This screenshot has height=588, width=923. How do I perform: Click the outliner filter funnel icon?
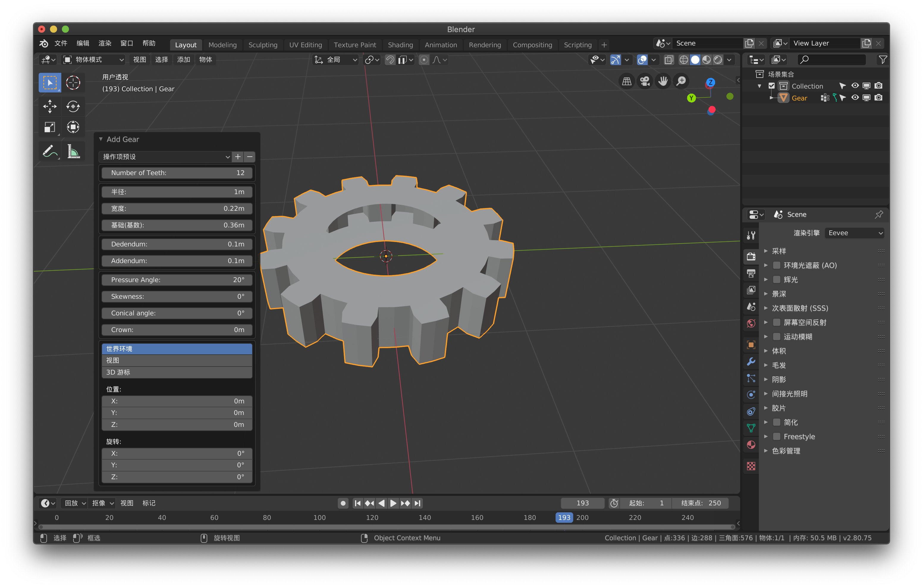pyautogui.click(x=882, y=59)
